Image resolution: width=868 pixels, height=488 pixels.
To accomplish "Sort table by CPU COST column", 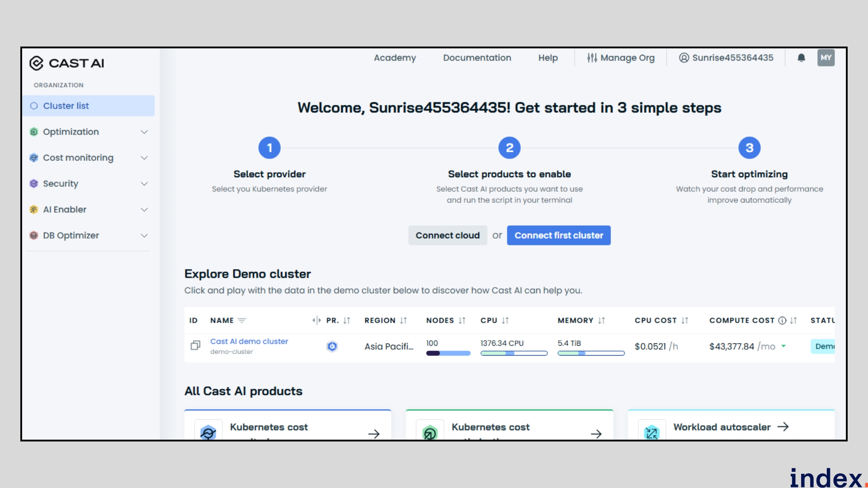I will [x=684, y=320].
